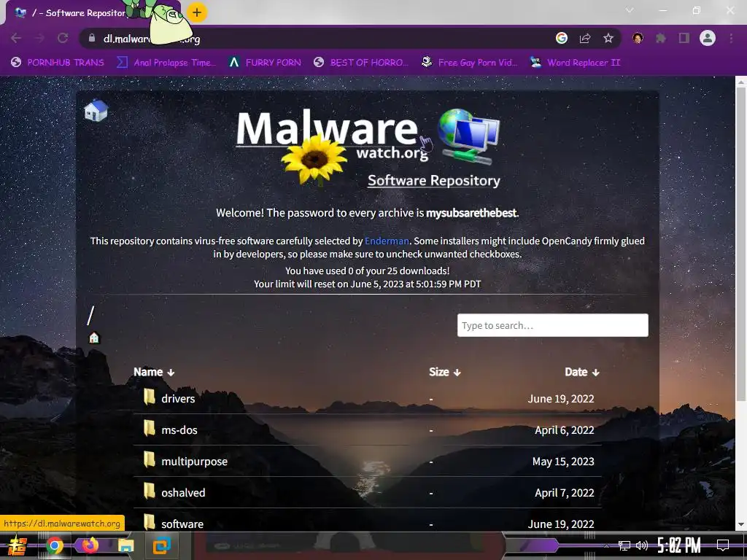Click the Google icon in address bar
747x560 pixels.
(562, 38)
